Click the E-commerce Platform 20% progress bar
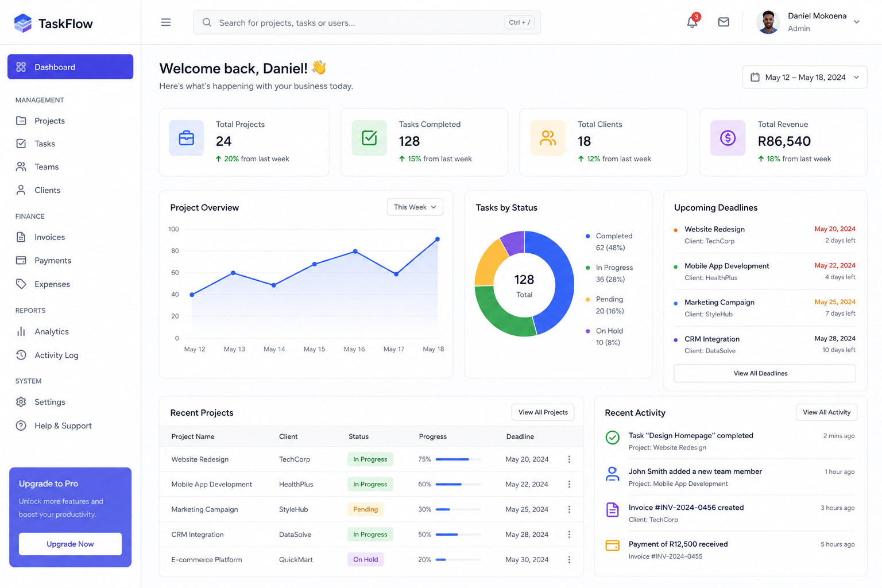Screen dimensions: 882x588 [x=458, y=559]
